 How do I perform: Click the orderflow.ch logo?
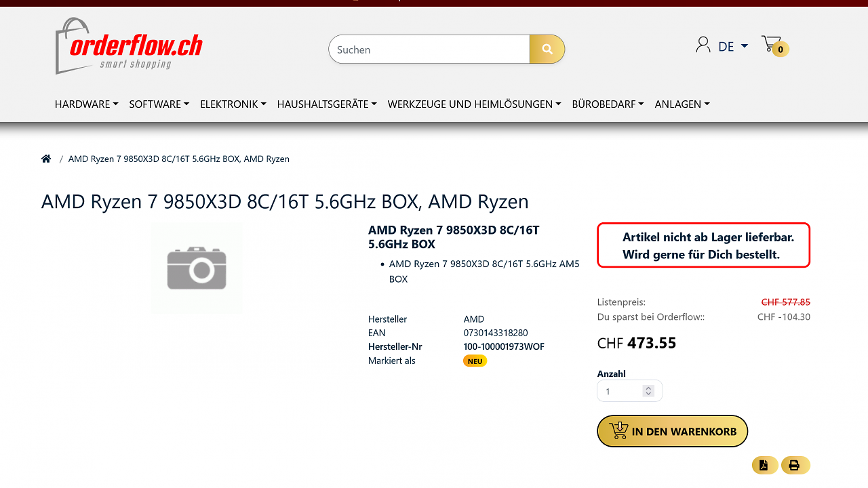[129, 46]
